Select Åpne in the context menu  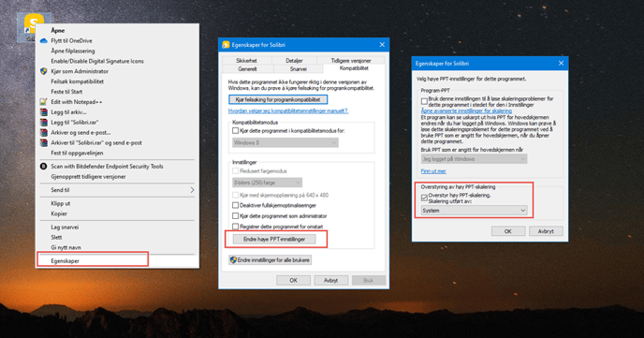(57, 30)
